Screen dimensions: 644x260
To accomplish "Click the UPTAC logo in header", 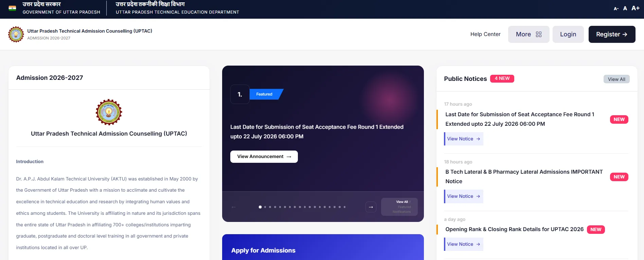I will click(x=16, y=34).
